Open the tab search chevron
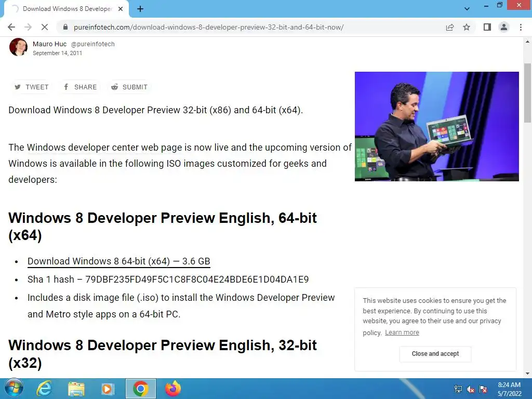 [x=467, y=9]
